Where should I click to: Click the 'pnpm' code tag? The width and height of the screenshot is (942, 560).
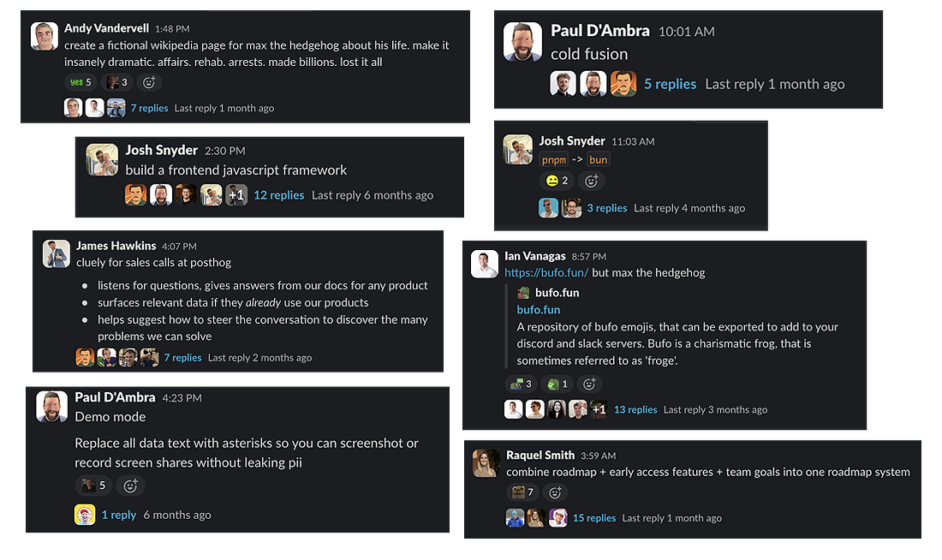[553, 159]
